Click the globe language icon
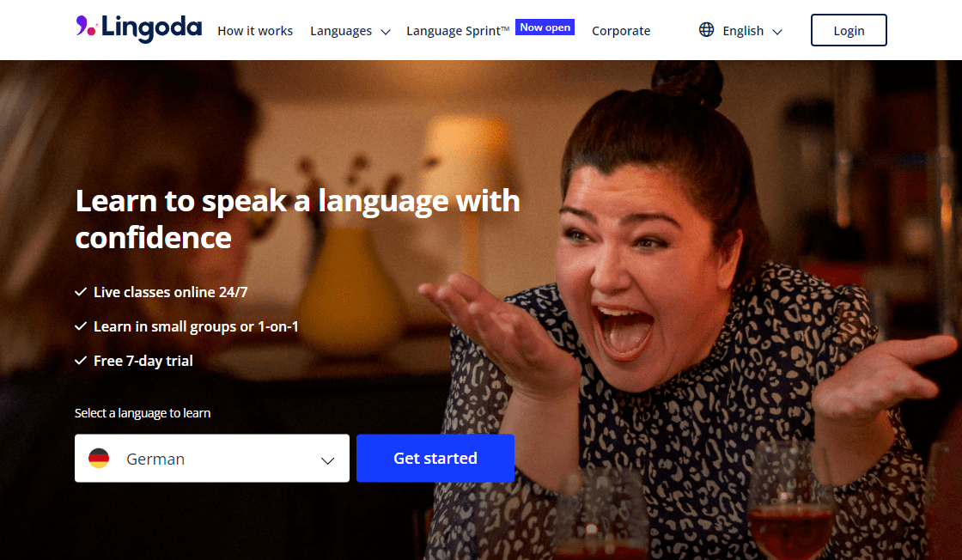The image size is (962, 560). 706,29
